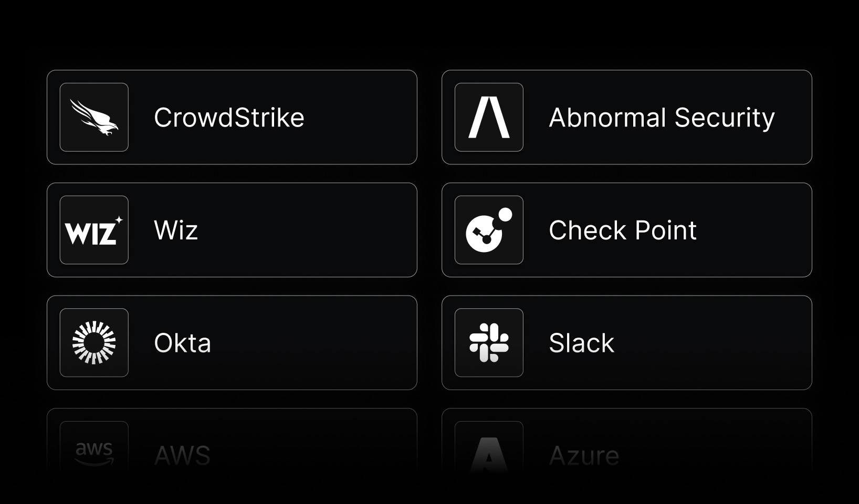Click the Abnormal Security logo icon
The height and width of the screenshot is (504, 859).
489,117
